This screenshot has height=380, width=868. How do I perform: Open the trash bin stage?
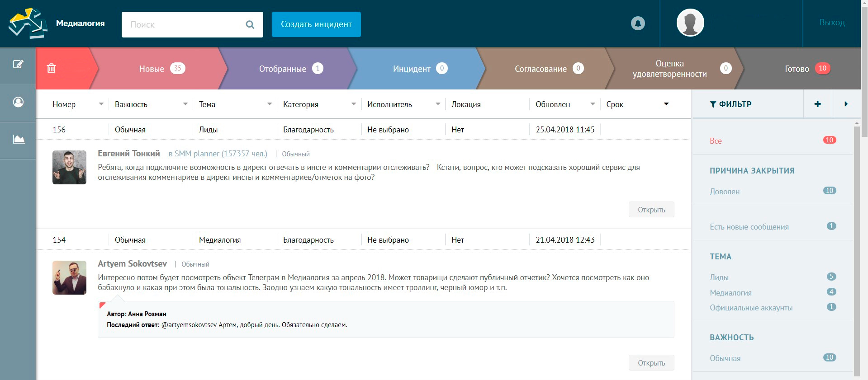point(52,68)
